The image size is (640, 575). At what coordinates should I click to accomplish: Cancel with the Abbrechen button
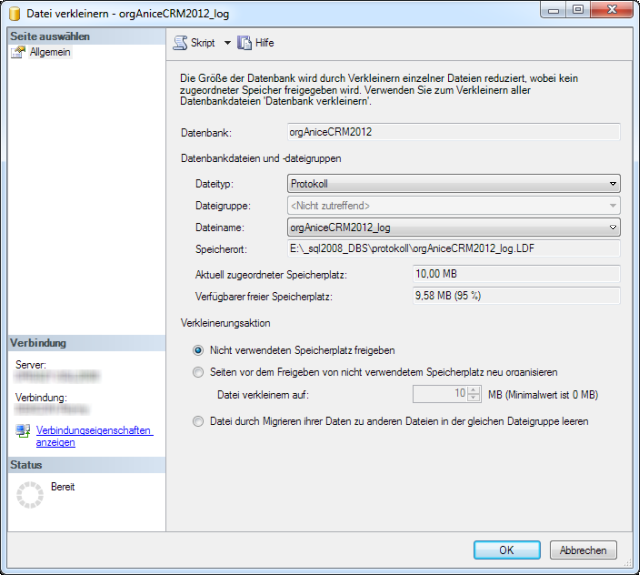pos(583,550)
